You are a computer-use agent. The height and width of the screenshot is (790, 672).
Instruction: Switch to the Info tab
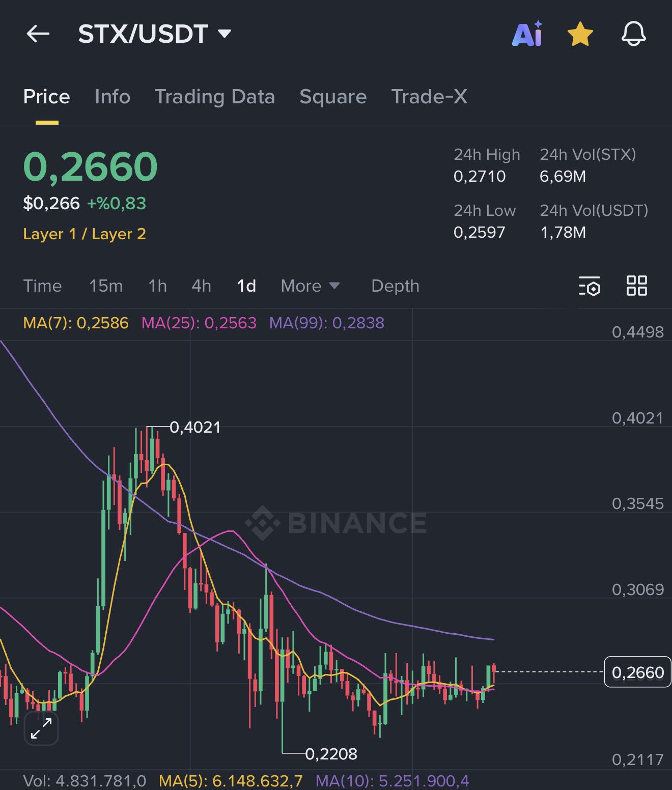click(113, 97)
